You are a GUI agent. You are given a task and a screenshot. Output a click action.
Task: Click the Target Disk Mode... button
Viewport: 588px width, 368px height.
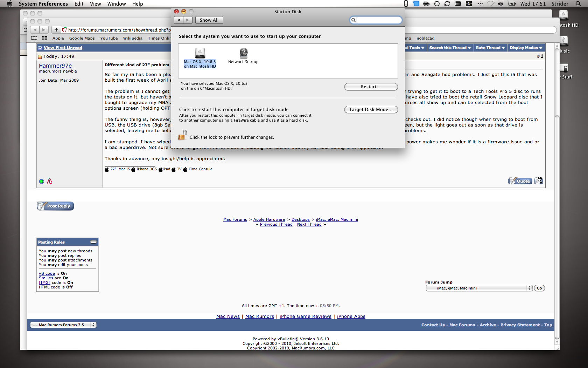click(x=371, y=109)
